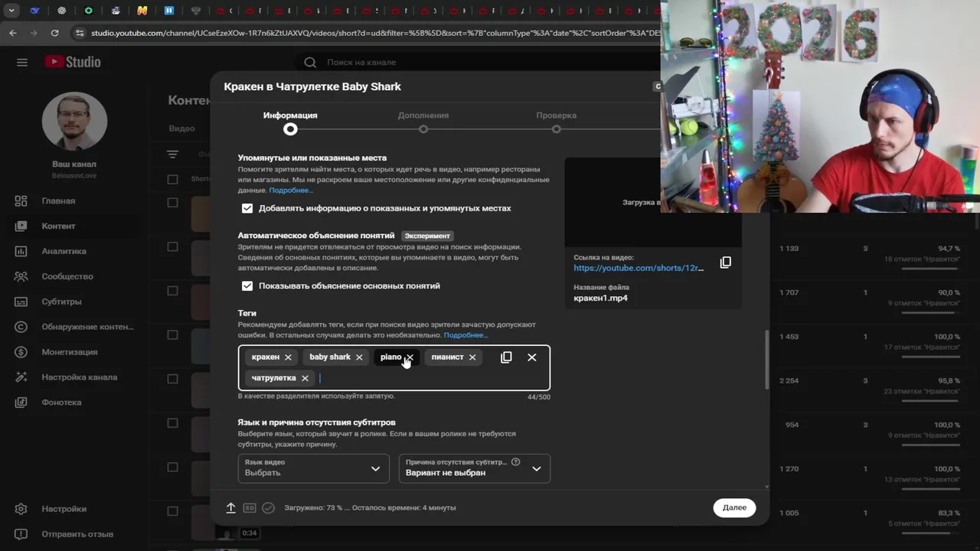The image size is (980, 551).
Task: Click the browser address bar URL
Action: click(375, 33)
